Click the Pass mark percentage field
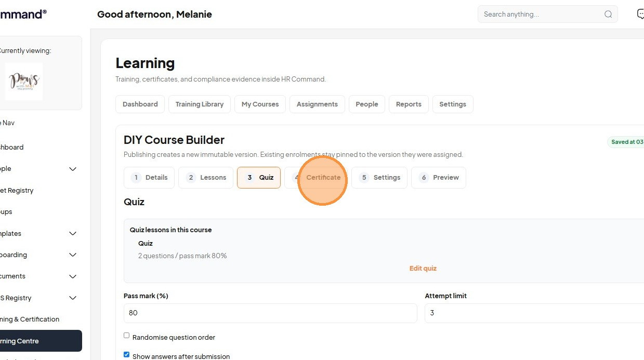644x360 pixels. 270,313
